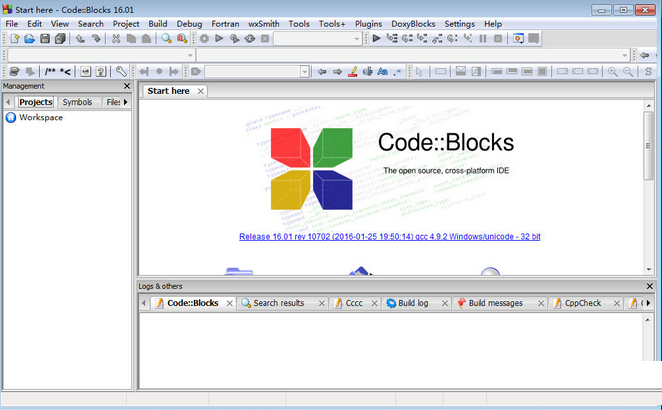The width and height of the screenshot is (662, 410).
Task: Click the DoxyBlocks line comment *< icon
Action: (x=65, y=71)
